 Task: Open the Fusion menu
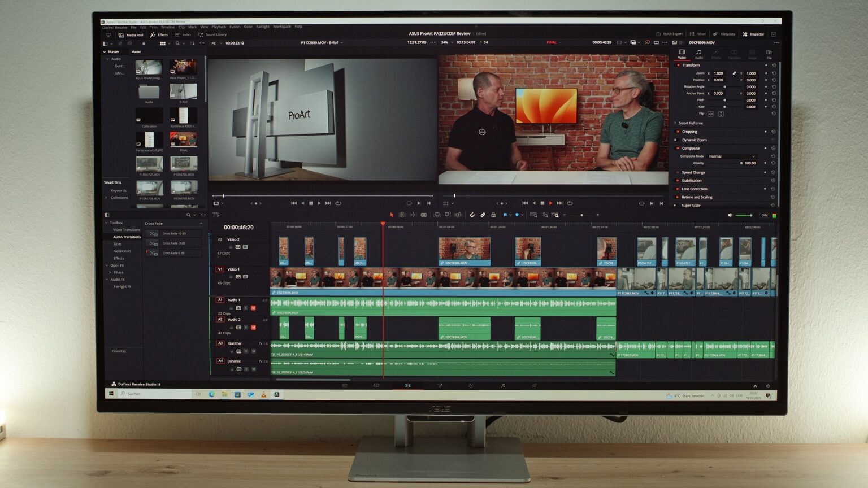[x=235, y=27]
